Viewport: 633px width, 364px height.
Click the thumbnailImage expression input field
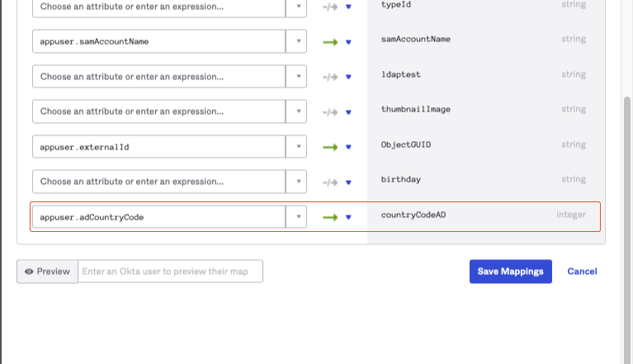tap(158, 111)
